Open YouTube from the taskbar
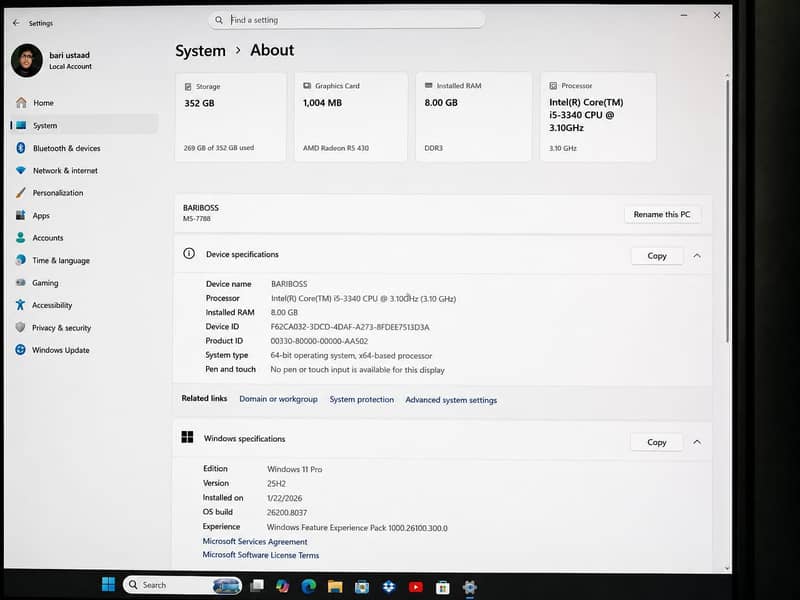This screenshot has width=800, height=600. [415, 587]
